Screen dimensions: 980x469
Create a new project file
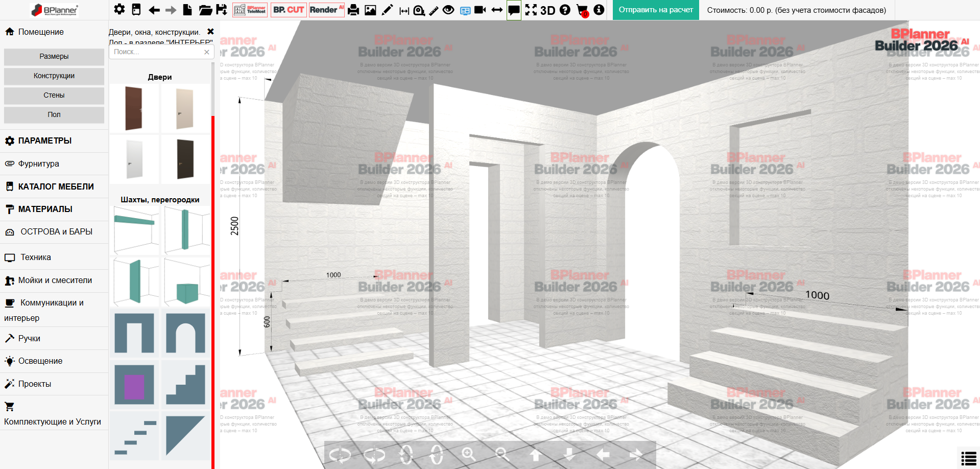click(x=187, y=10)
